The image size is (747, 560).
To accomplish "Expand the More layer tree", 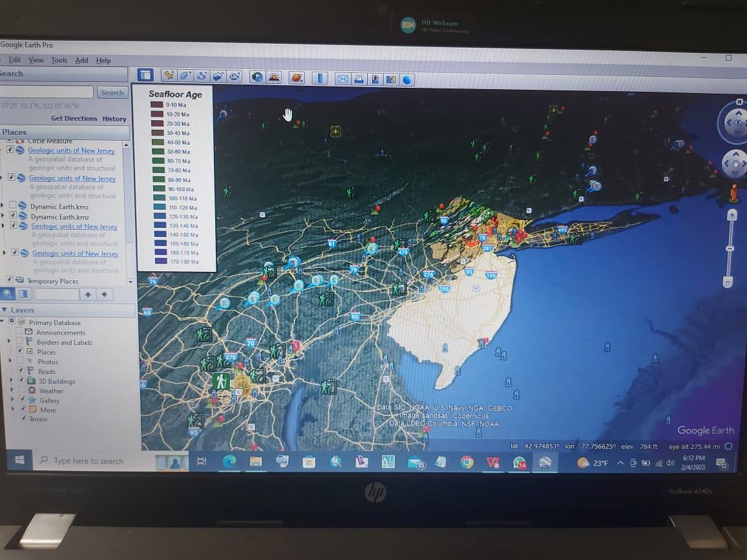I will tap(13, 409).
